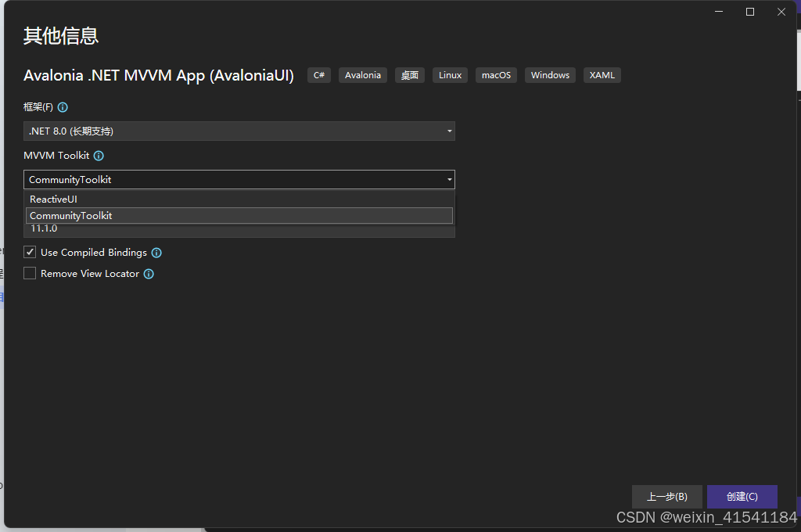Image resolution: width=801 pixels, height=532 pixels.
Task: Click the XAML tag label
Action: tap(602, 75)
